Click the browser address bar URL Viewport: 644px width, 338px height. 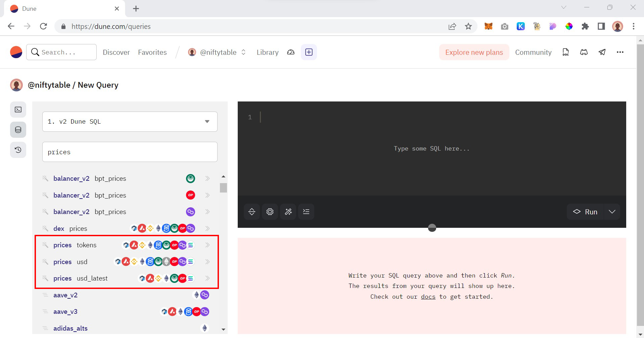111,26
